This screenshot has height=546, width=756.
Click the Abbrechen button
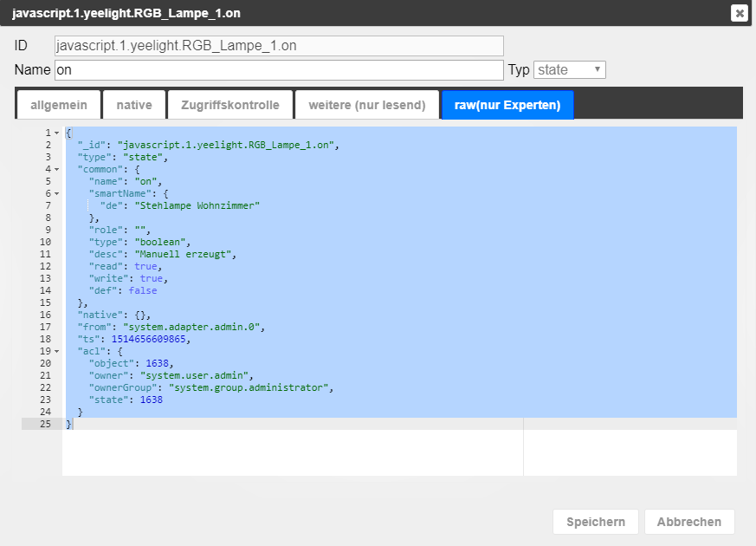[x=689, y=522]
